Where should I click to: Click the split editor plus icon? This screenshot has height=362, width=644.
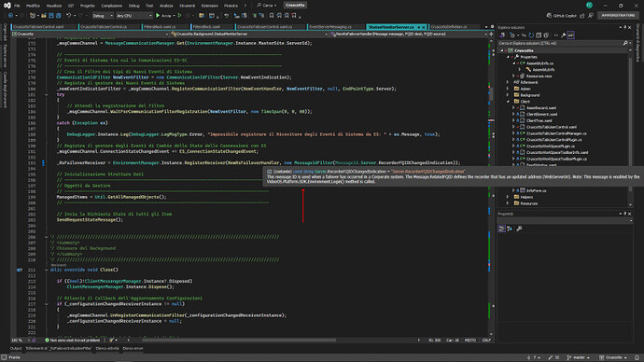[x=491, y=35]
